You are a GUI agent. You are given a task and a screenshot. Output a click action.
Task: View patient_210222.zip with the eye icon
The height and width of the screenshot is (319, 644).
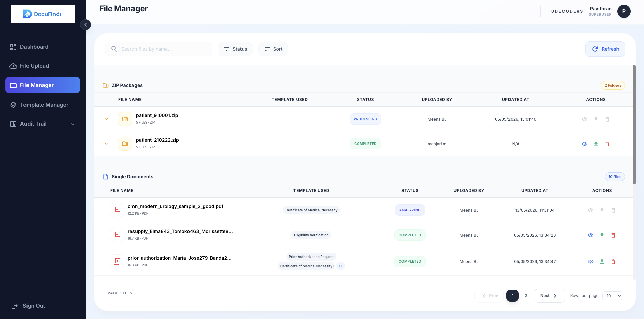tap(585, 144)
